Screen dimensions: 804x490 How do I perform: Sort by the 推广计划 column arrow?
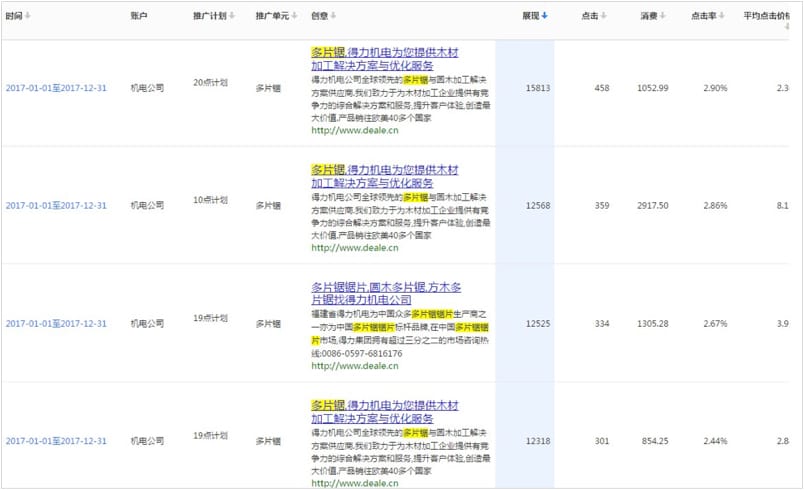click(x=232, y=16)
